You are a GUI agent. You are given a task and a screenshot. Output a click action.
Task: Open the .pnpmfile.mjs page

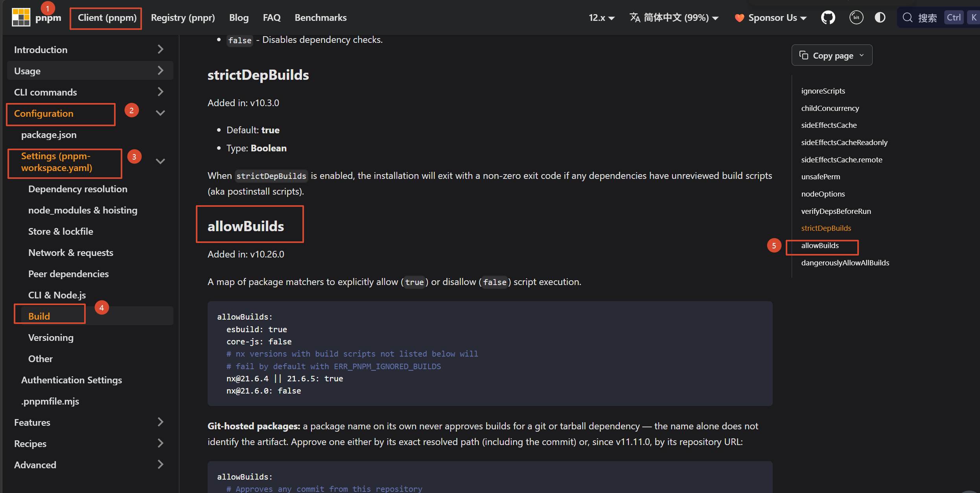tap(50, 401)
